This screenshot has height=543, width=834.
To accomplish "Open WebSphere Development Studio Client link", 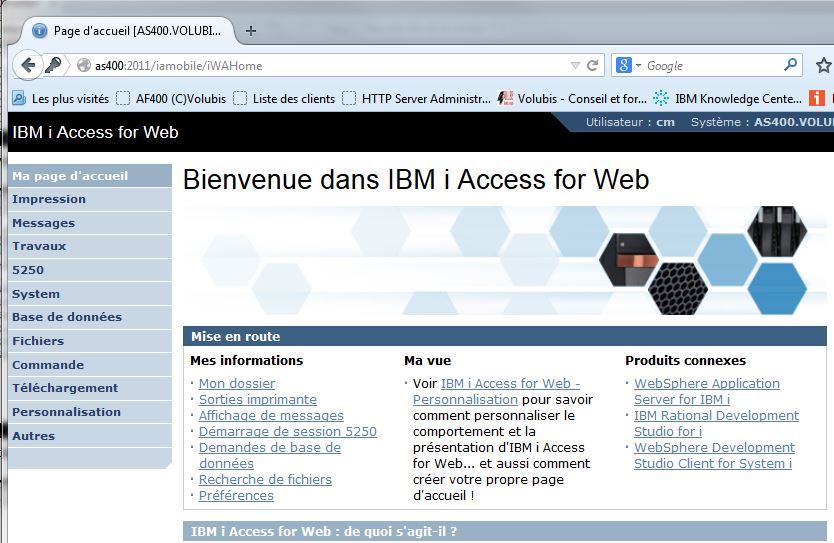I will coord(714,455).
